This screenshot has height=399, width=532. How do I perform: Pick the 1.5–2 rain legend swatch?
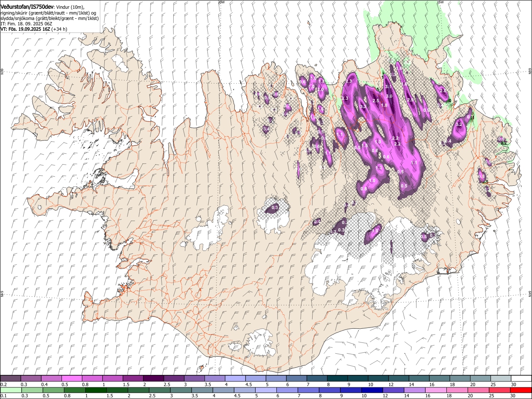pyautogui.click(x=117, y=390)
